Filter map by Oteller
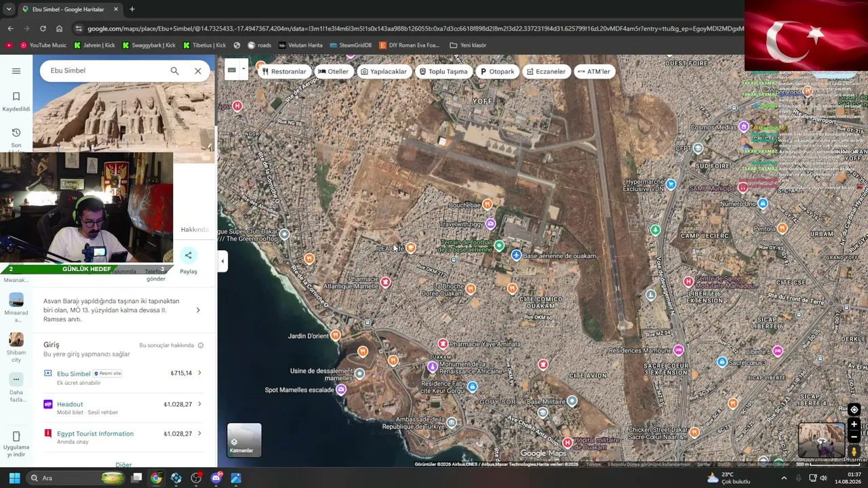This screenshot has width=868, height=488. click(333, 71)
